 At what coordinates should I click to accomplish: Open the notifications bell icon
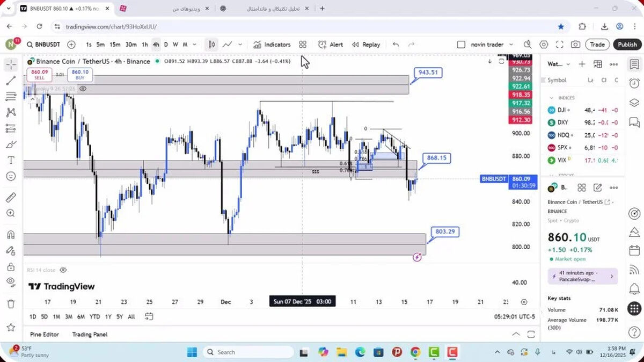click(634, 289)
